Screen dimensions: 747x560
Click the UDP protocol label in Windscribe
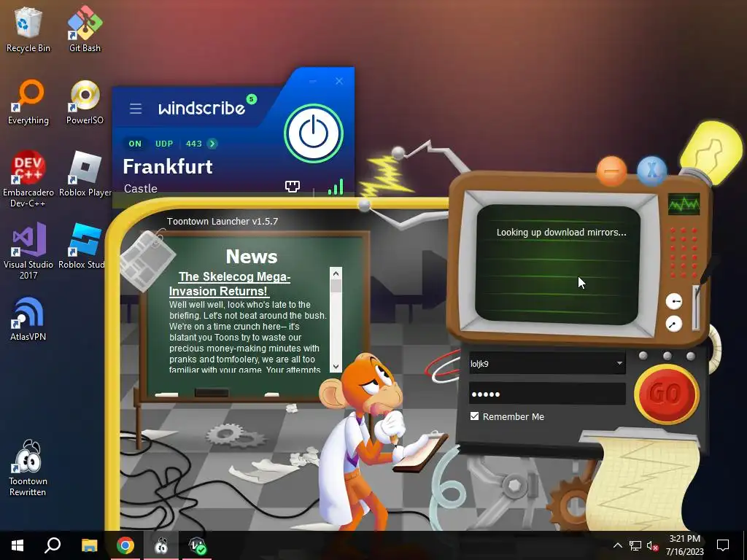coord(164,144)
